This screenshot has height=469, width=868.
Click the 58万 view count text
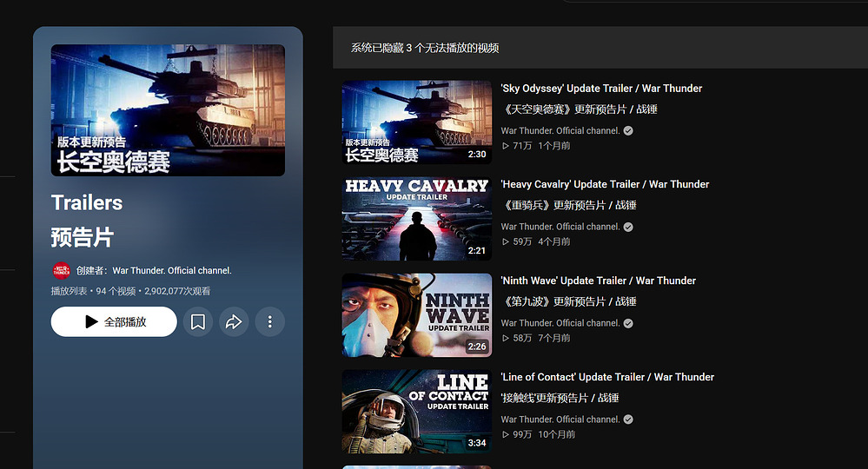pyautogui.click(x=522, y=338)
